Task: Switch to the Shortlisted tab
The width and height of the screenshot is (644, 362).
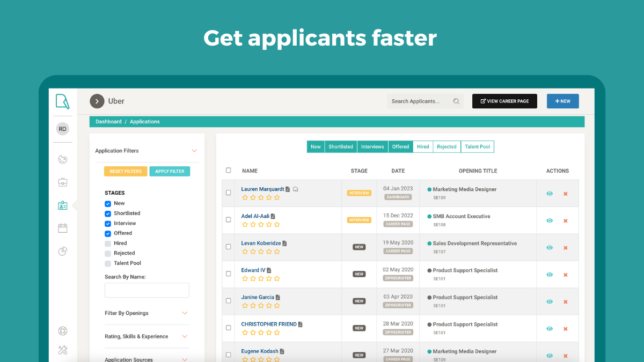Action: [x=341, y=146]
